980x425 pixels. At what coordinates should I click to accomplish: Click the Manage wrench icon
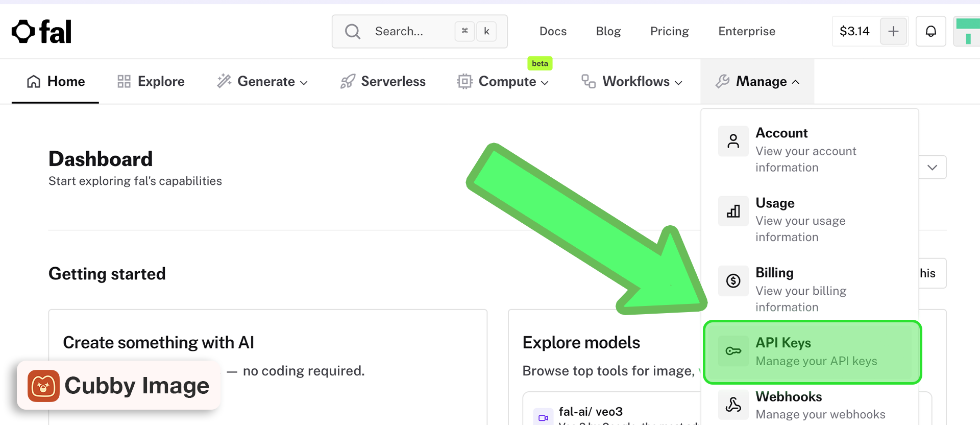point(723,82)
